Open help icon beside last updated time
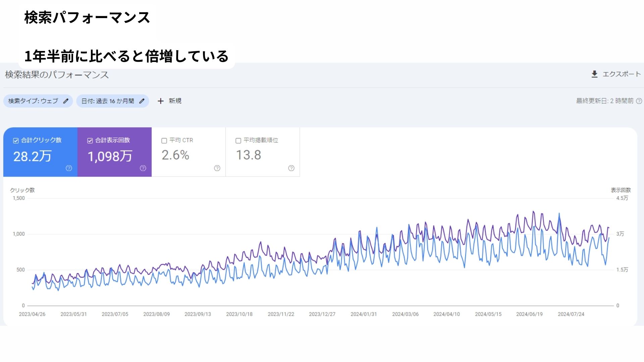 pyautogui.click(x=639, y=101)
